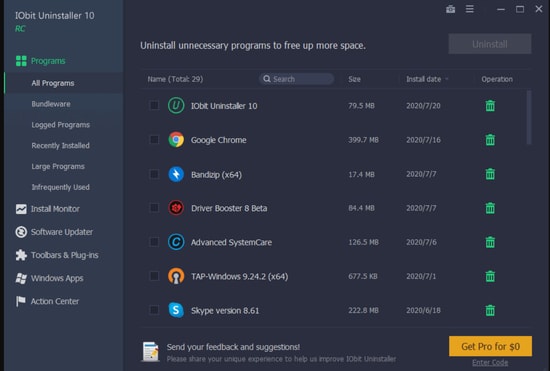Click the Advanced SystemCare C icon
The width and height of the screenshot is (550, 371).
(x=176, y=242)
